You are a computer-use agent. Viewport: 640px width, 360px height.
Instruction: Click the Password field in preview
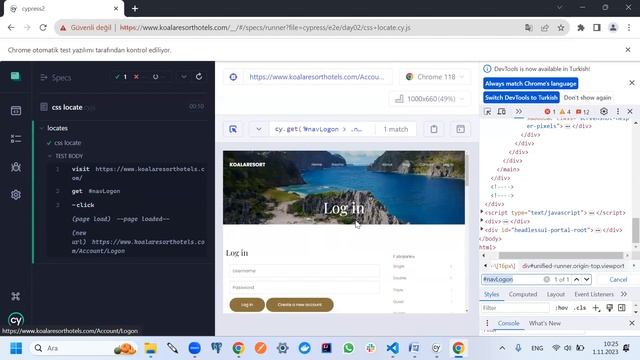(x=304, y=287)
